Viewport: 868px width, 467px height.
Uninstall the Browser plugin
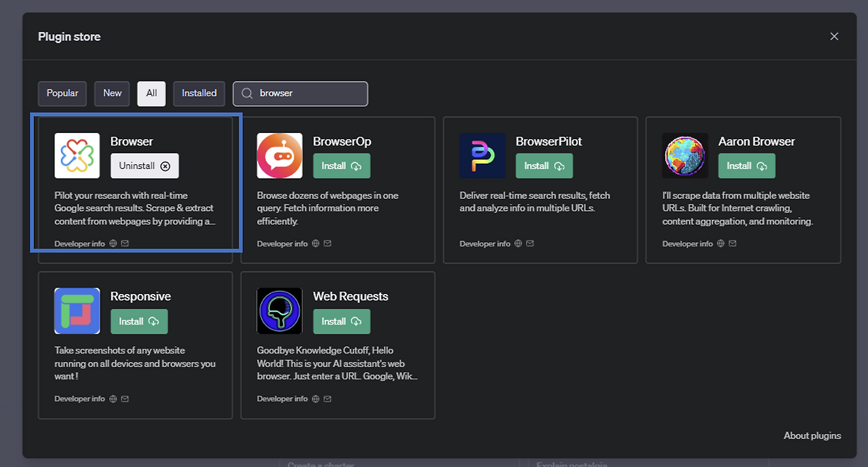(x=144, y=166)
